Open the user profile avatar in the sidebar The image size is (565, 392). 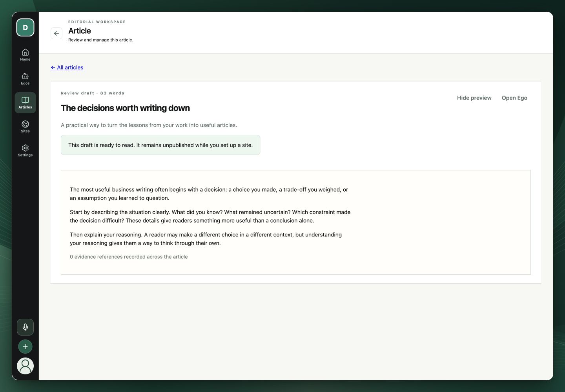pyautogui.click(x=25, y=366)
